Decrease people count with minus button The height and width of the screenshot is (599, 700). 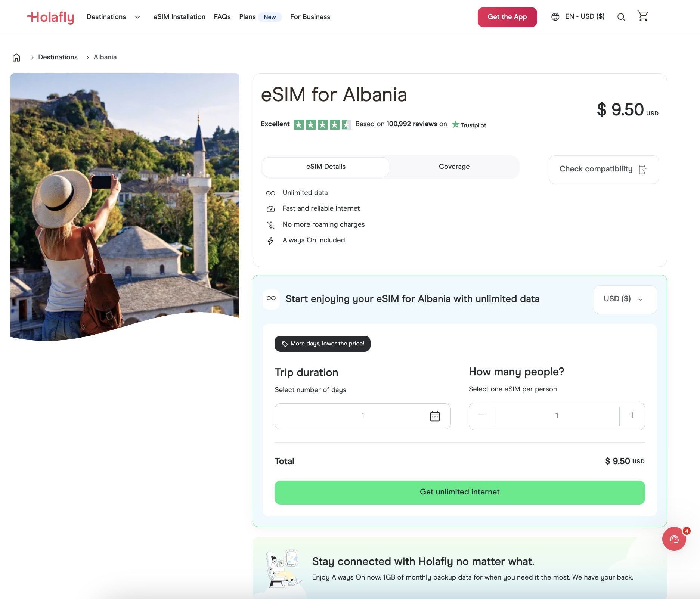pos(481,415)
